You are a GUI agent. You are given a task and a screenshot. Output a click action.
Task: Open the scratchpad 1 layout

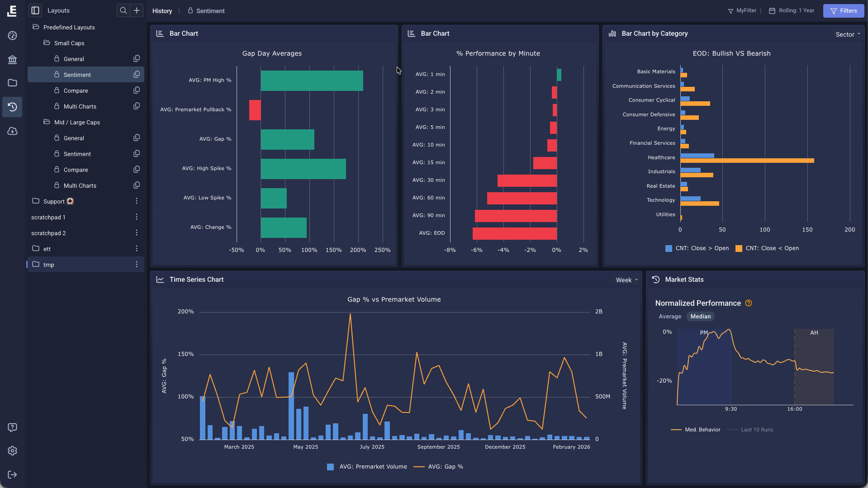48,217
